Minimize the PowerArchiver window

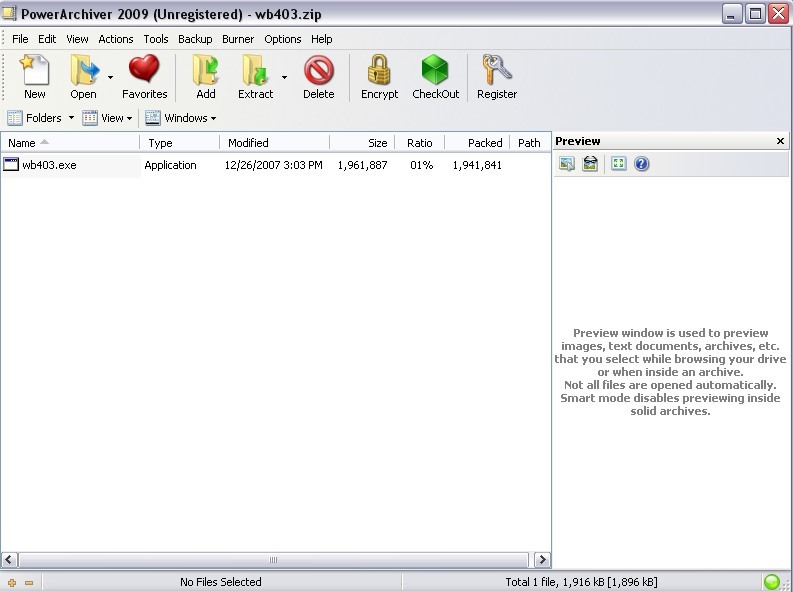click(x=731, y=14)
